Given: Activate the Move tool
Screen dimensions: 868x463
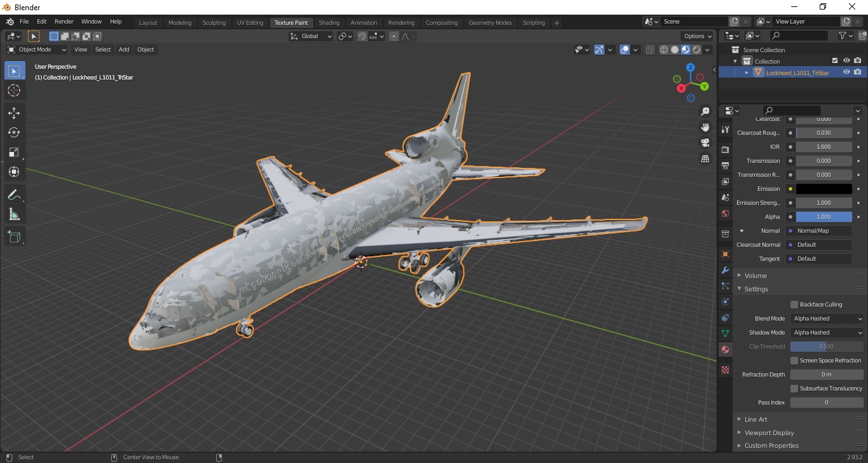Looking at the screenshot, I should tap(14, 113).
